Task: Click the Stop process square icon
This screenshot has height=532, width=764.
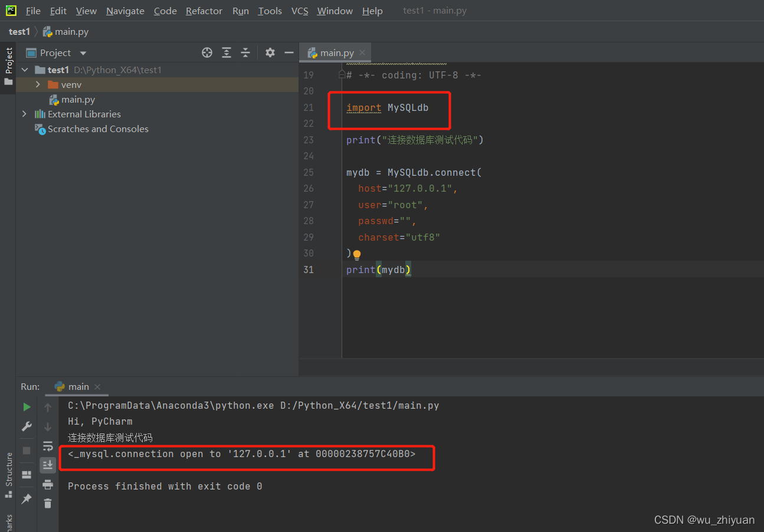Action: click(27, 450)
